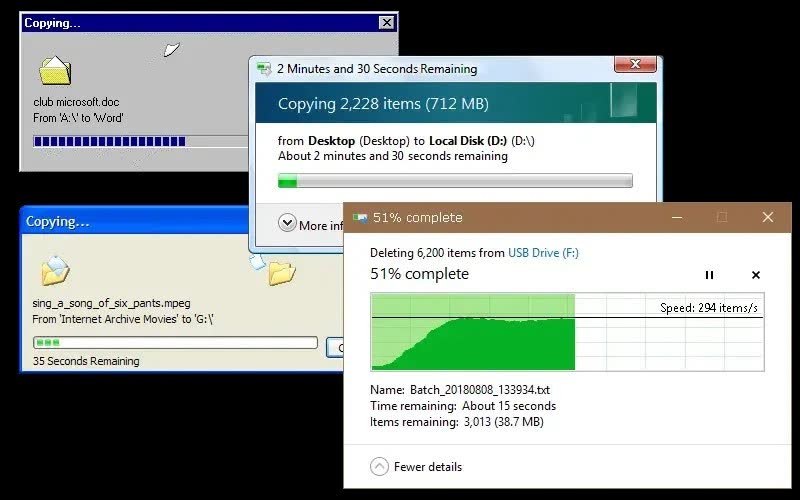
Task: Minimize the 51% complete window
Action: tap(677, 217)
